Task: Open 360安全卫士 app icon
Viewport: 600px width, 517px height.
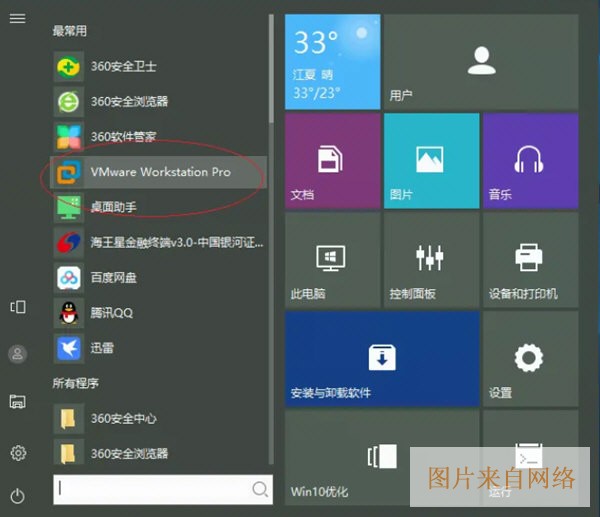Action: (x=68, y=67)
